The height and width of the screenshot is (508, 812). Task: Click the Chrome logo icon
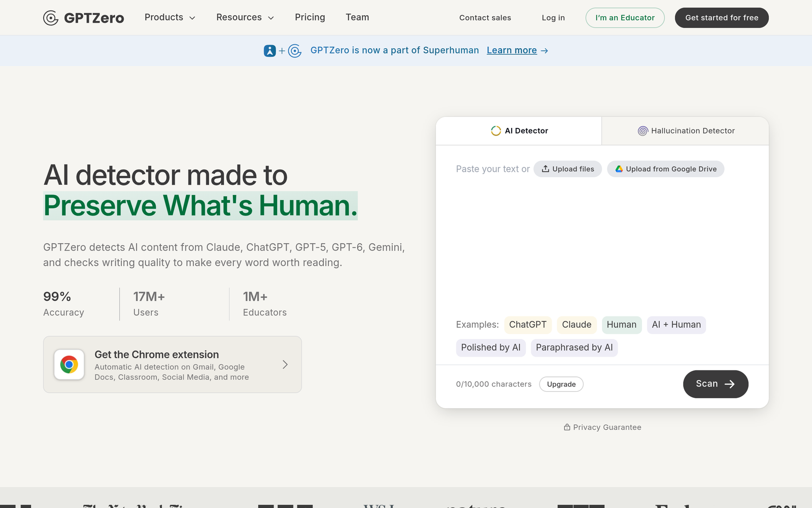pyautogui.click(x=69, y=364)
